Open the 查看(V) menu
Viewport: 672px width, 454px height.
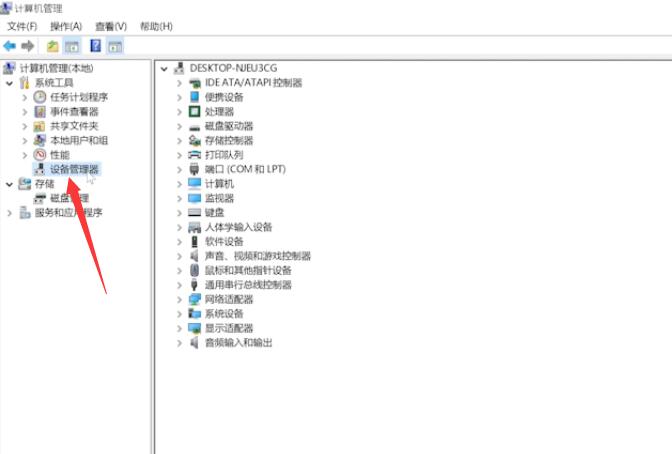(x=111, y=27)
